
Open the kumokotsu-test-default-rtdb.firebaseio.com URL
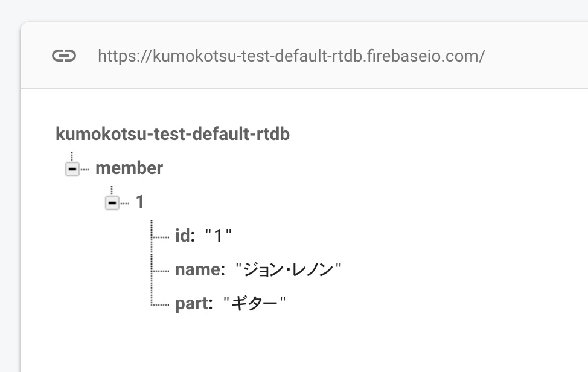click(292, 56)
